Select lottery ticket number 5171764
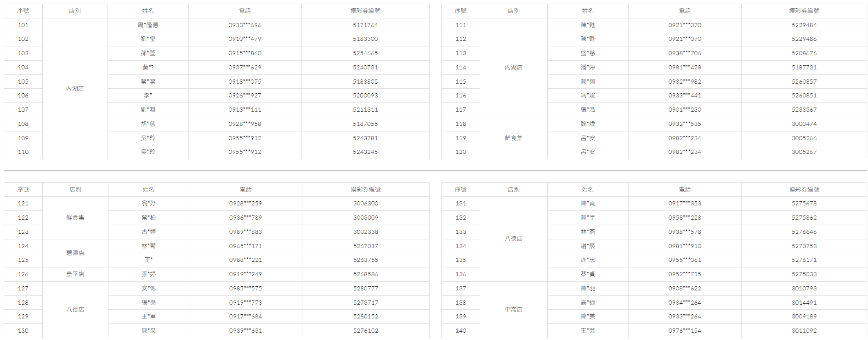 (365, 25)
